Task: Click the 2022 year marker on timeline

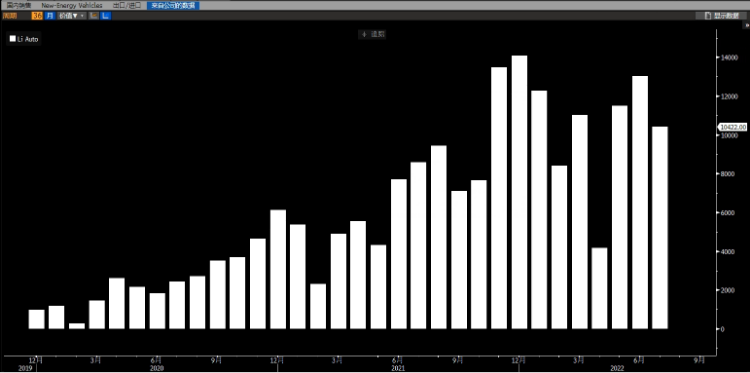Action: (618, 369)
